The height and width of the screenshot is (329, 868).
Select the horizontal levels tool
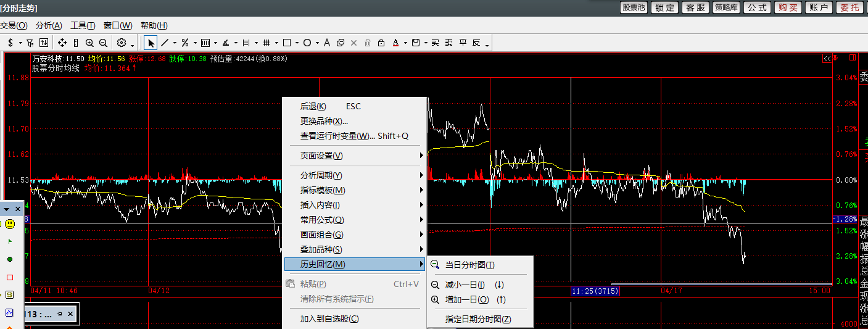246,43
